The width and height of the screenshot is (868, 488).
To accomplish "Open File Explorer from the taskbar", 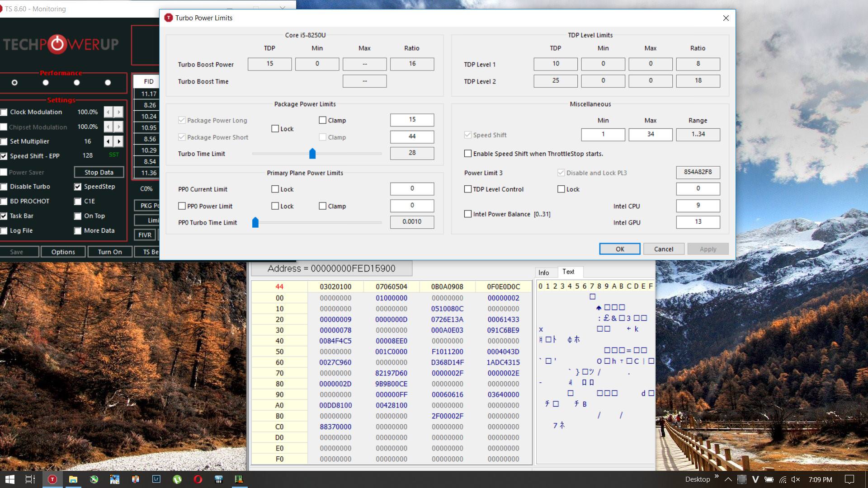I will click(x=73, y=479).
